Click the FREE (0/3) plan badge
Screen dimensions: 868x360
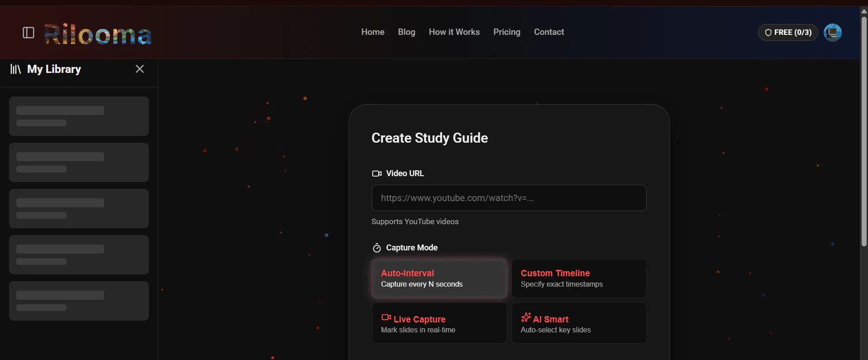click(788, 33)
